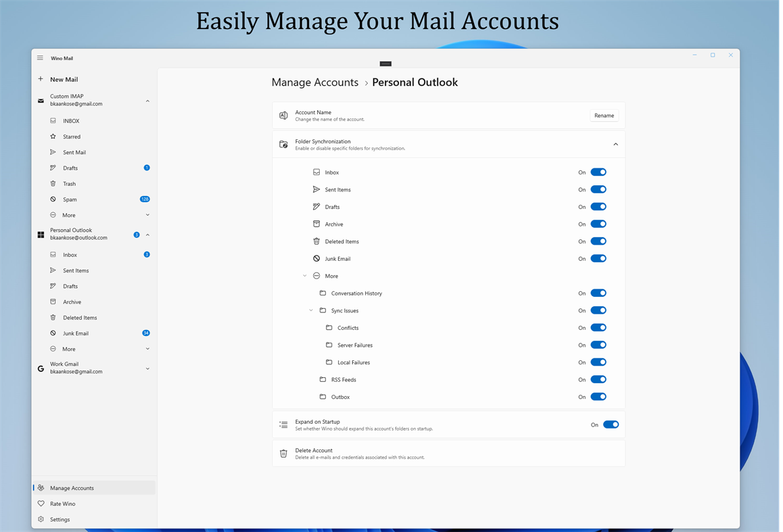Click the Rename account button
The image size is (783, 532).
pos(603,115)
